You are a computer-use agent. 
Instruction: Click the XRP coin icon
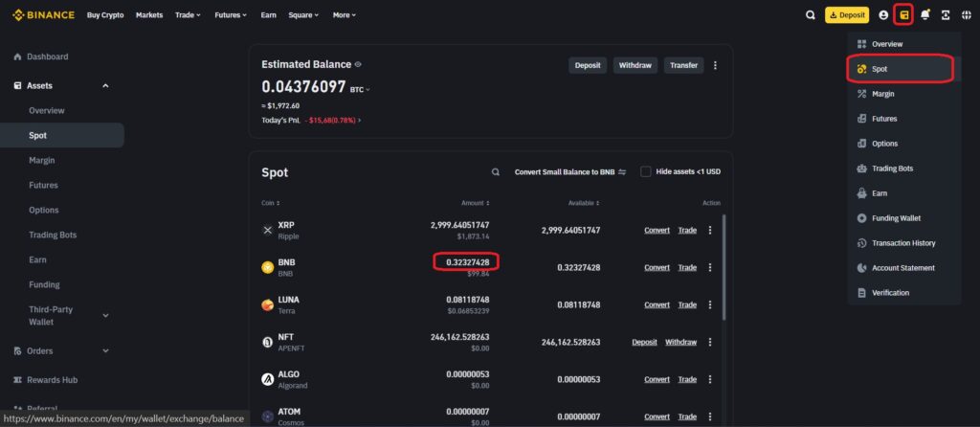268,230
